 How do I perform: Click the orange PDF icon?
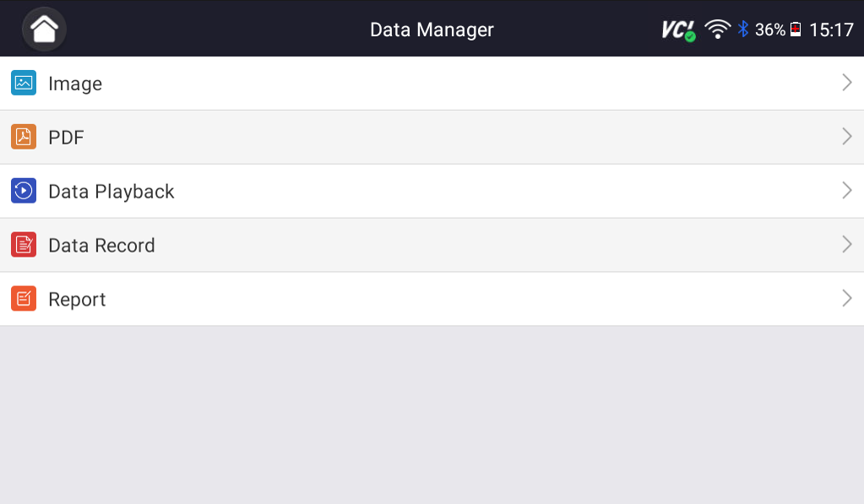click(24, 137)
